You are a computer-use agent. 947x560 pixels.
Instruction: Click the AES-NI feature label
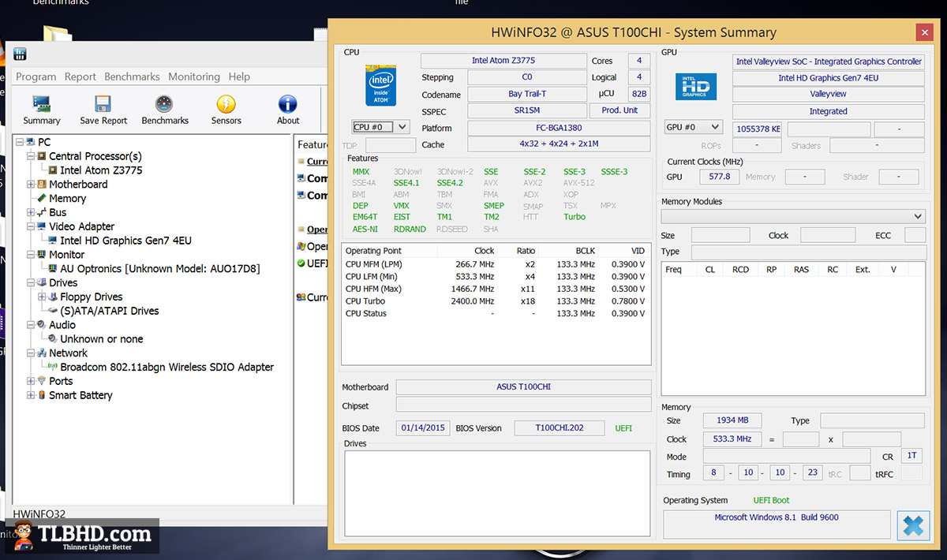365,229
